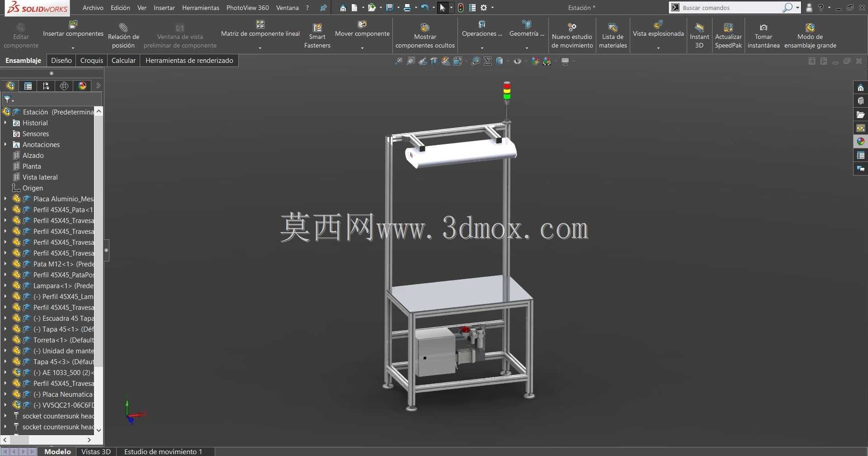Open Estudio de movimiento 1 tab
This screenshot has height=456, width=868.
163,451
